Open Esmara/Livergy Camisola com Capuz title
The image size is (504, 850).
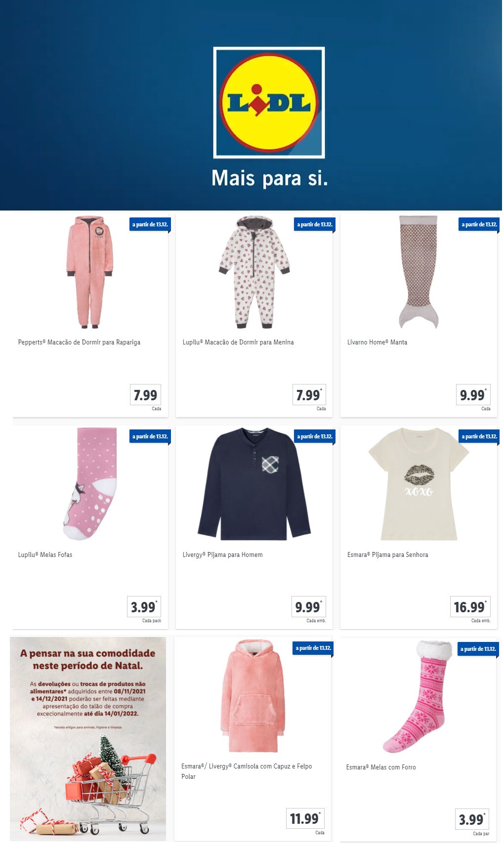point(247,771)
